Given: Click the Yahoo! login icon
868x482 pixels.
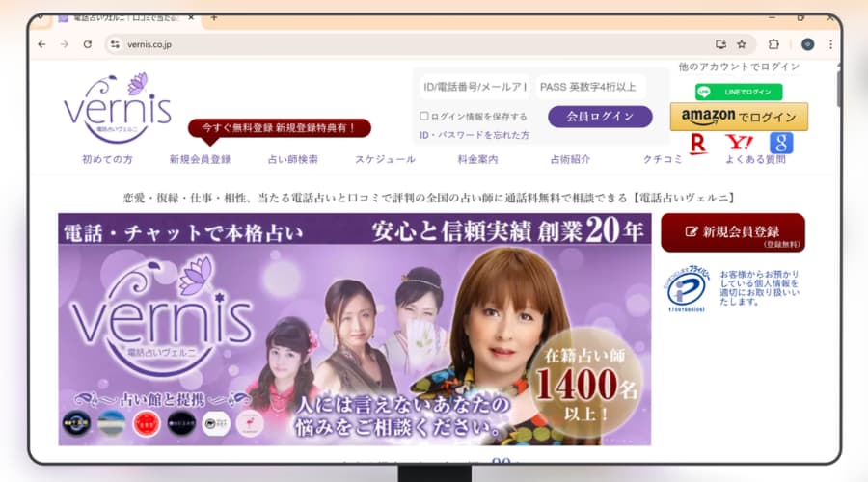Looking at the screenshot, I should (744, 144).
